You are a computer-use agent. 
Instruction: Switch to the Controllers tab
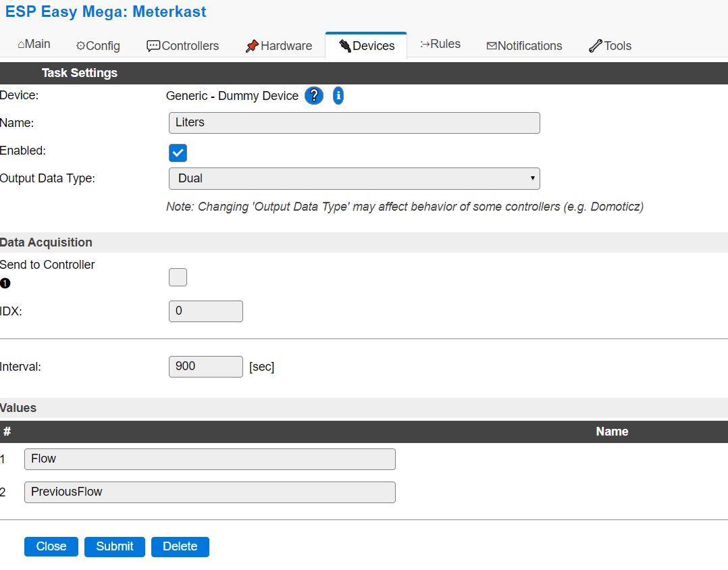182,46
